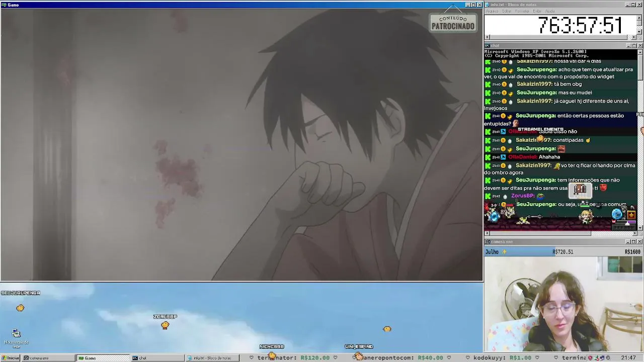Click the chat window vertical scroll up arrow
Image resolution: width=644 pixels, height=362 pixels.
[x=640, y=52]
